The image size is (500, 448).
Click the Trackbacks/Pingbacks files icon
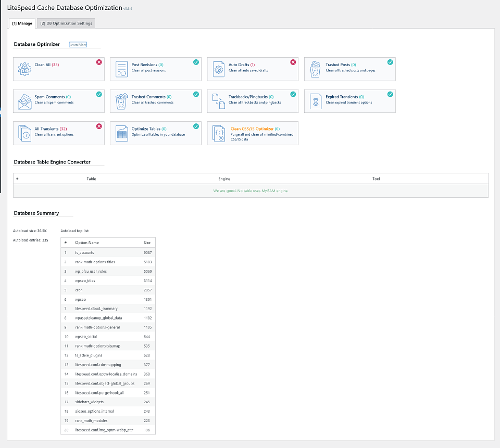click(219, 101)
